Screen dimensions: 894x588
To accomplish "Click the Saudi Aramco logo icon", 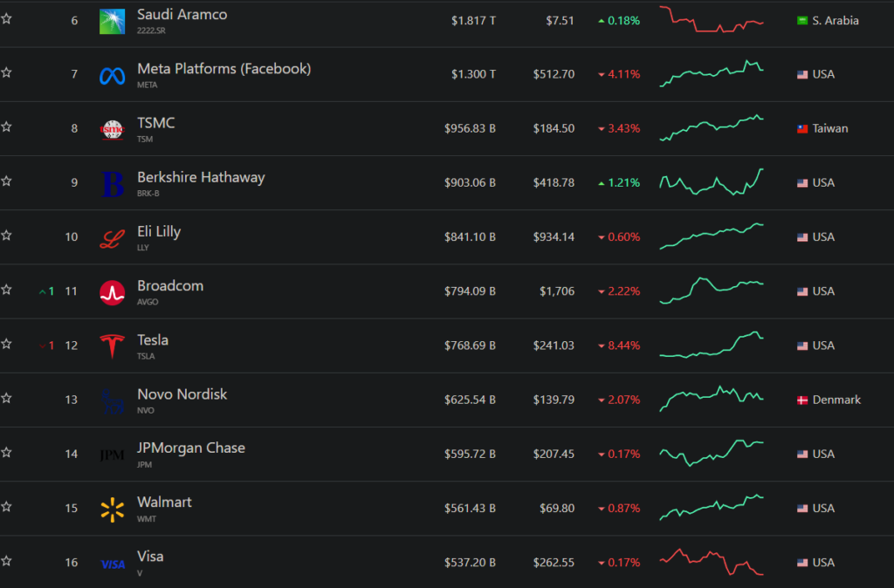I will pos(113,21).
